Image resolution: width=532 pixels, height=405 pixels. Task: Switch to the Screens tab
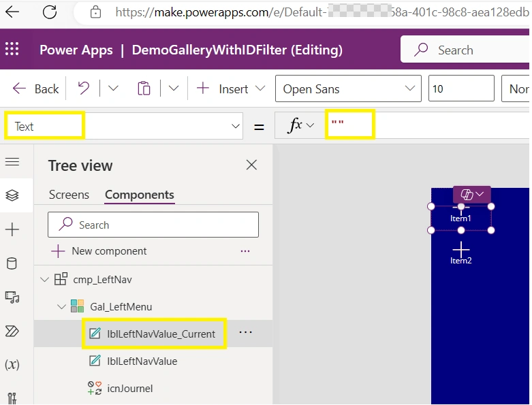pyautogui.click(x=69, y=195)
